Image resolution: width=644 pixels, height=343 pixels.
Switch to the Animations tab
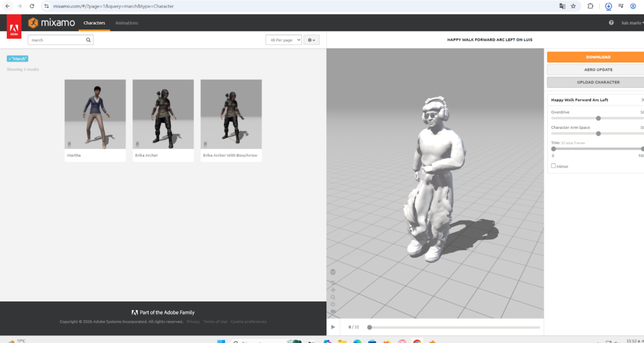coord(126,23)
